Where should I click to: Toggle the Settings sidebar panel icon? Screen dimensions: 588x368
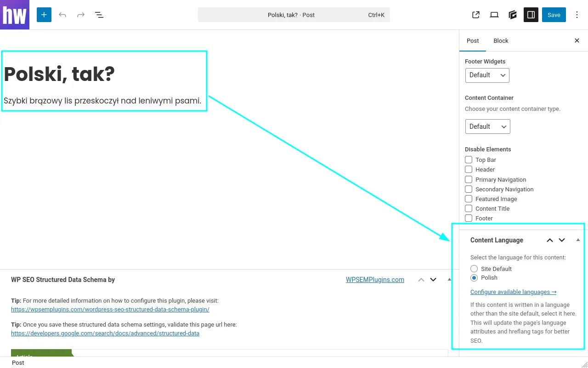[531, 15]
